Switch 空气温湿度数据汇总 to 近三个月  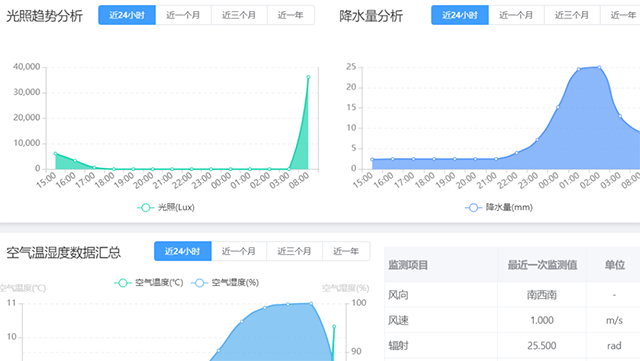click(295, 251)
